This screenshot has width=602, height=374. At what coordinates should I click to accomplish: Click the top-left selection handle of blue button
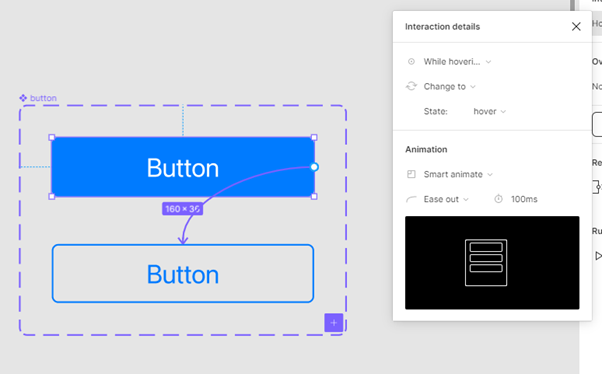pyautogui.click(x=52, y=137)
